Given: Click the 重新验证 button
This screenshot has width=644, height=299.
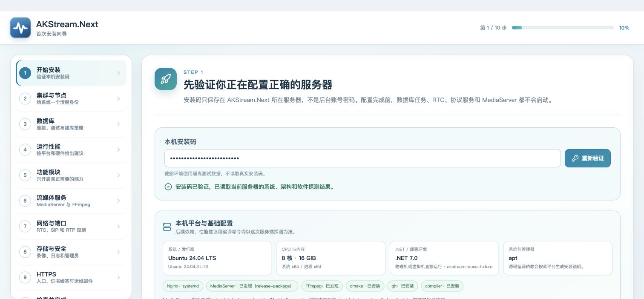Looking at the screenshot, I should pyautogui.click(x=588, y=158).
